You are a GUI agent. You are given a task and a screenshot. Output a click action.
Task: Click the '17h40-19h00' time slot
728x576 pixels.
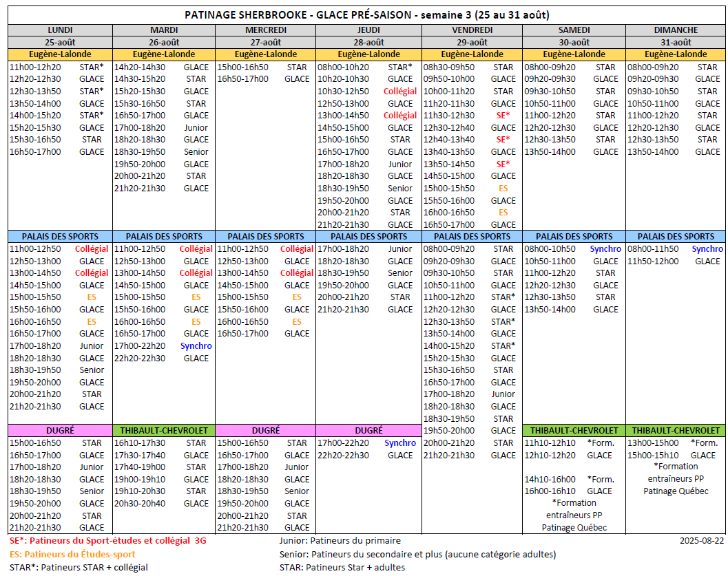click(140, 467)
